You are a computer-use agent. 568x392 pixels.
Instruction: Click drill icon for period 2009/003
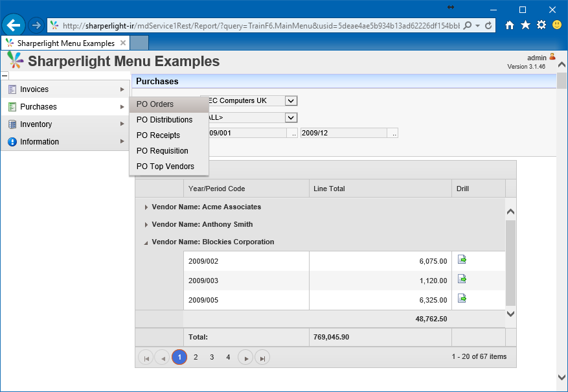[462, 279]
